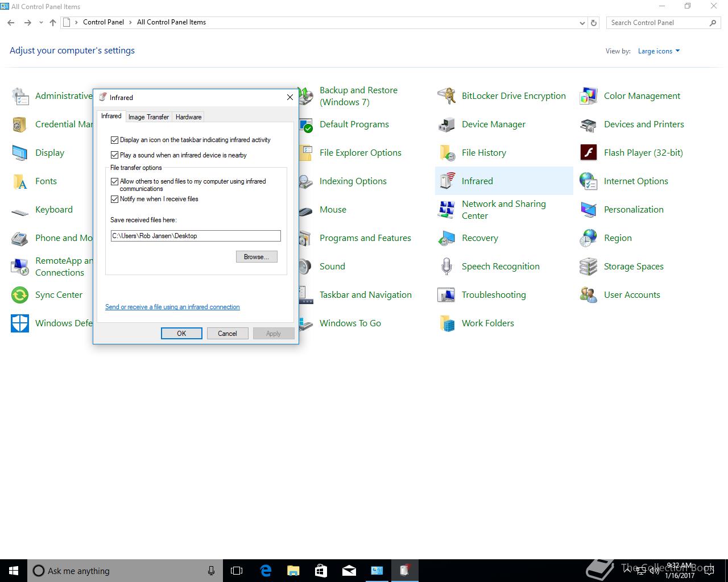
Task: Toggle Notify me when I receive files
Action: pos(115,199)
